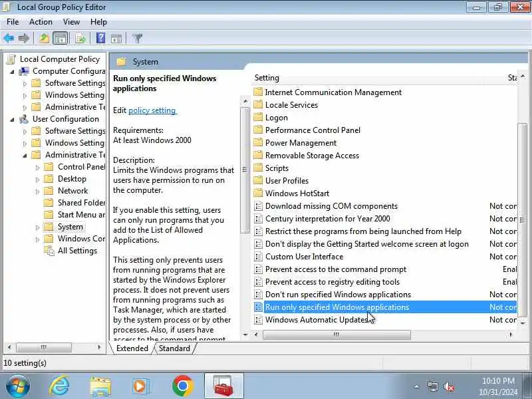Collapse the User Configuration node
The image size is (532, 399).
[12, 120]
